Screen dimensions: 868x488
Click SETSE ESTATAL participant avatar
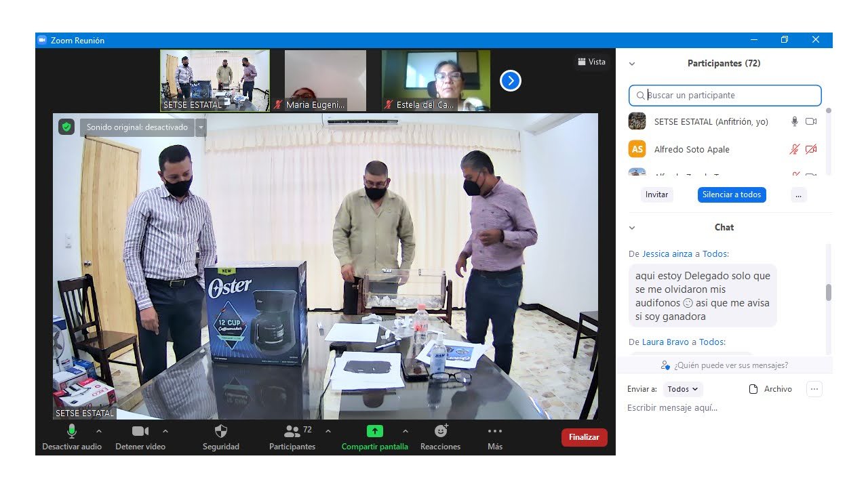pos(637,121)
